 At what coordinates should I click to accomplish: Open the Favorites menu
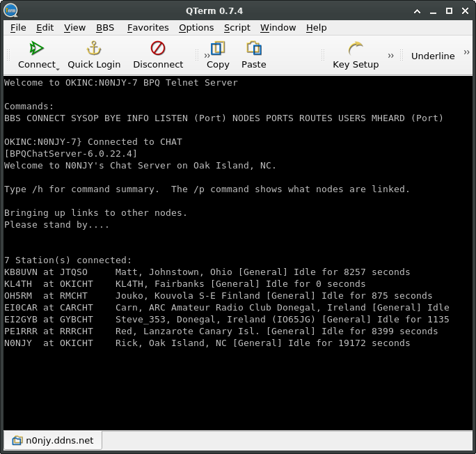[148, 27]
